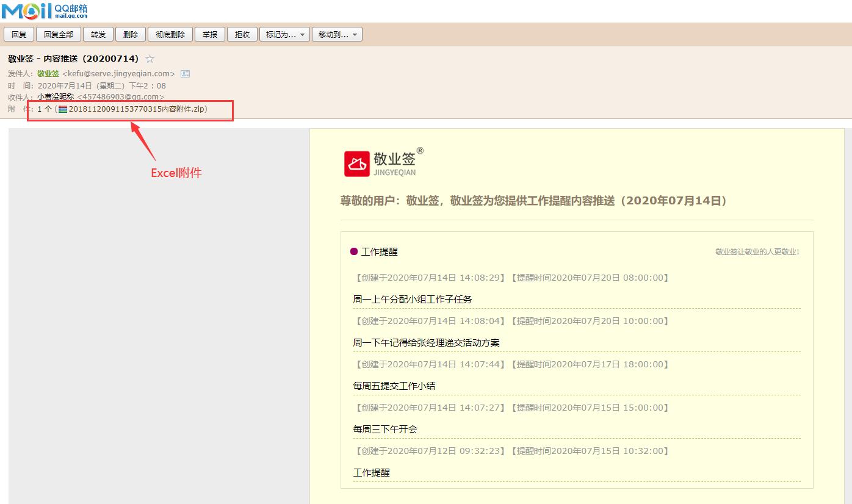Click reminder 周一上午分配小组工作子任务
Image resolution: width=852 pixels, height=504 pixels.
[413, 299]
